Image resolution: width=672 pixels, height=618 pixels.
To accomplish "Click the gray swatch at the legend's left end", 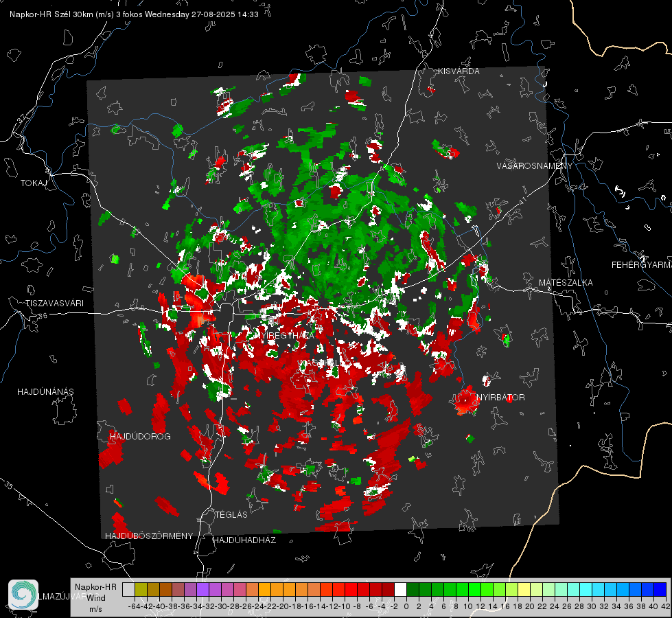I will (128, 589).
